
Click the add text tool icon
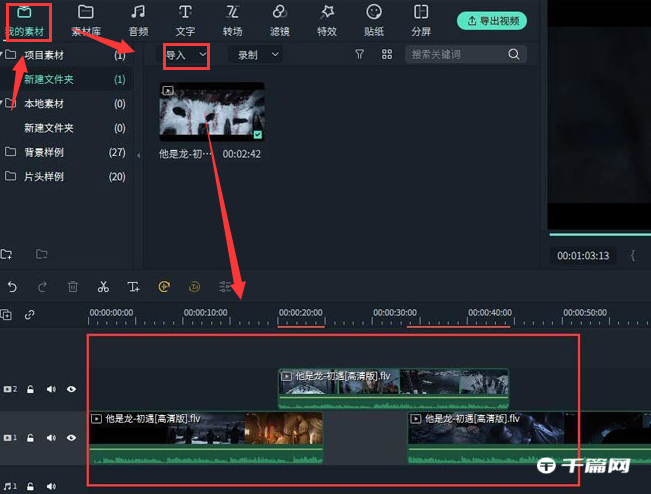[x=133, y=286]
